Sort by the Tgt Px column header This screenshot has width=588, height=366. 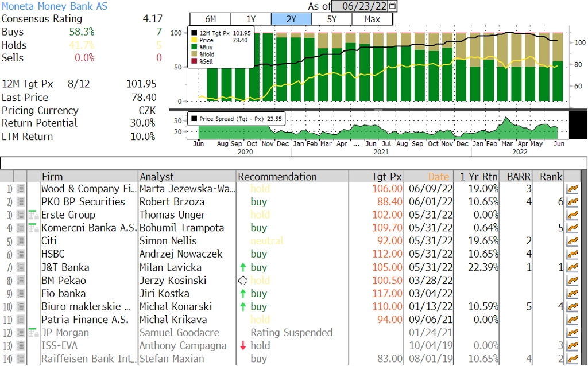pyautogui.click(x=376, y=177)
